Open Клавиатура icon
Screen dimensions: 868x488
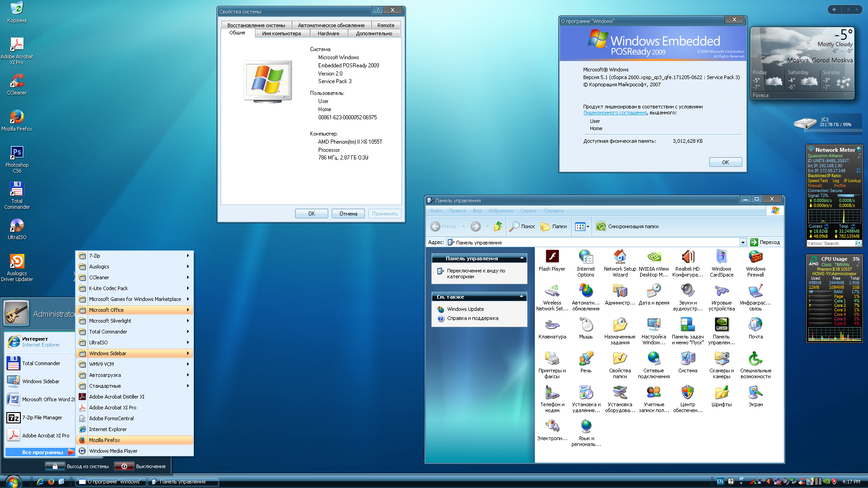[552, 329]
